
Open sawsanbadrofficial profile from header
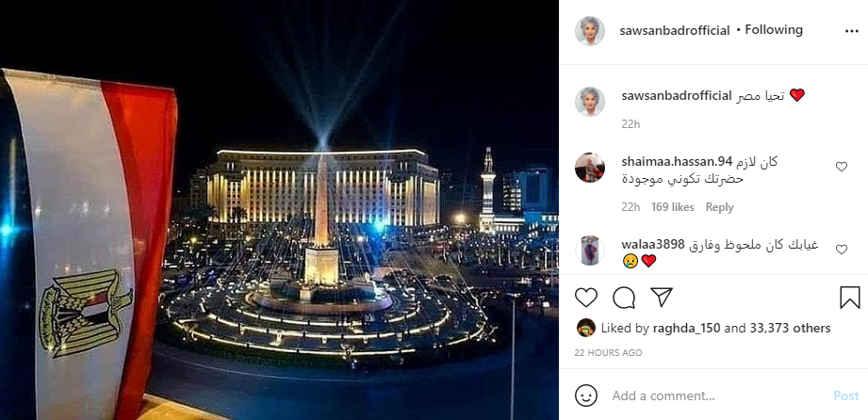coord(675,30)
